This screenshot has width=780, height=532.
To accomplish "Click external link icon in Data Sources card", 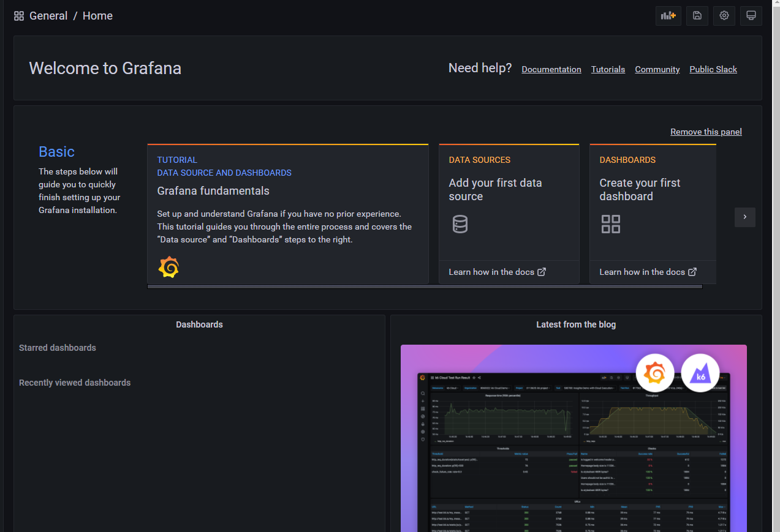I will click(542, 272).
